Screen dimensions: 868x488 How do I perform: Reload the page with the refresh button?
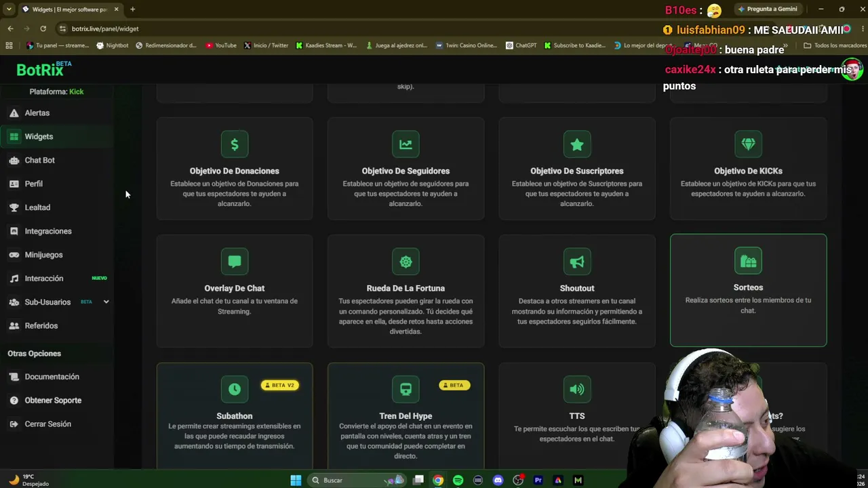(43, 28)
